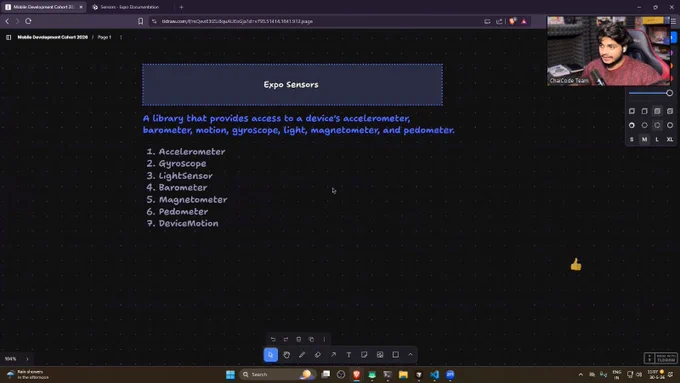Select the numbered sensors list text
This screenshot has width=680, height=383.
(x=187, y=187)
